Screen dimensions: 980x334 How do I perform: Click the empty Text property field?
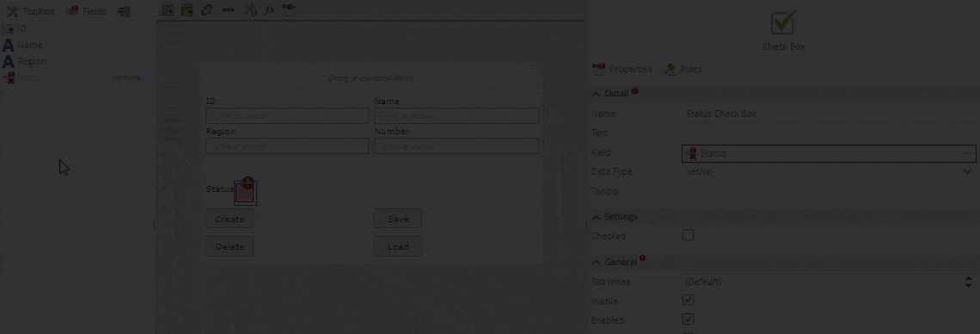(x=830, y=133)
